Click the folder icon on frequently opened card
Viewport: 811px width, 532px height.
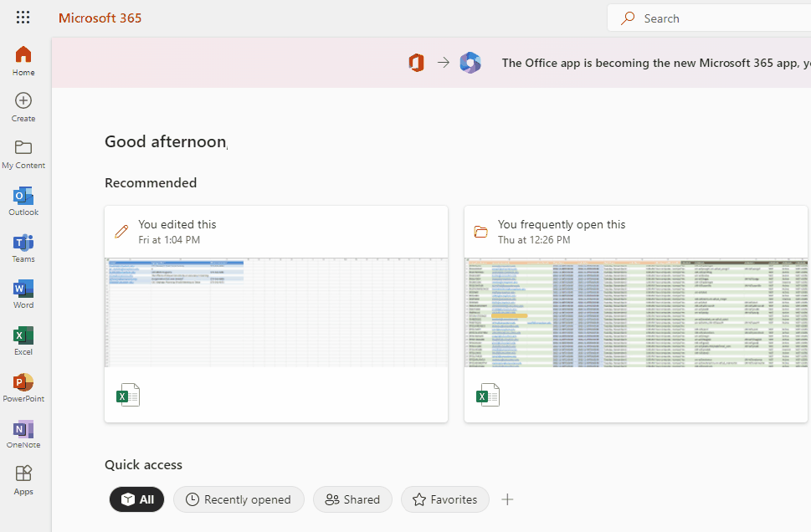(x=481, y=231)
